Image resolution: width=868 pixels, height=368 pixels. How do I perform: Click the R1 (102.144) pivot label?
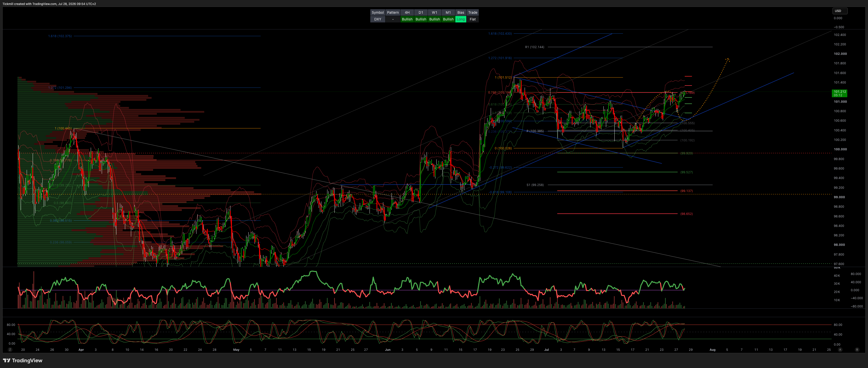pyautogui.click(x=534, y=47)
